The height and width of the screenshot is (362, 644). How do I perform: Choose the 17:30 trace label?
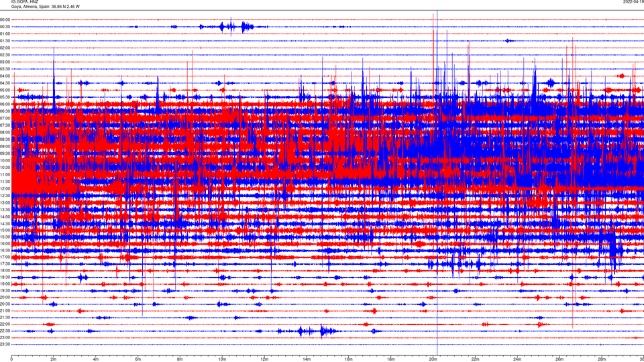click(x=5, y=264)
